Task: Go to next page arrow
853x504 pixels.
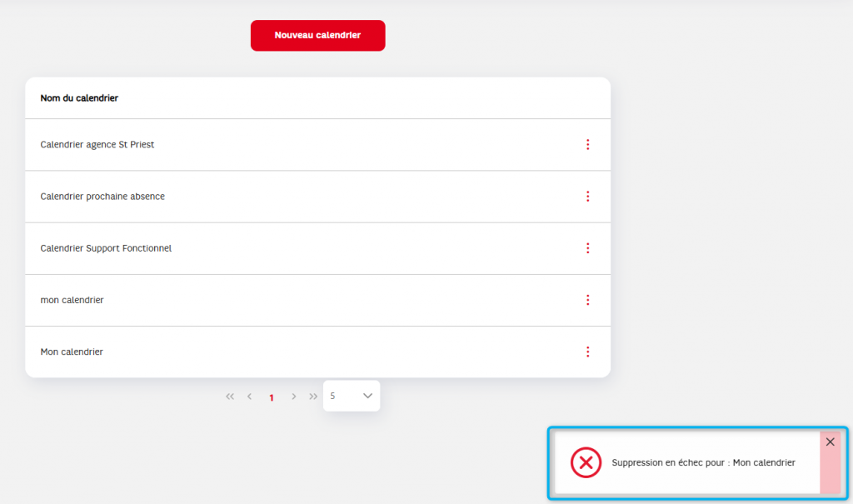Action: 294,397
